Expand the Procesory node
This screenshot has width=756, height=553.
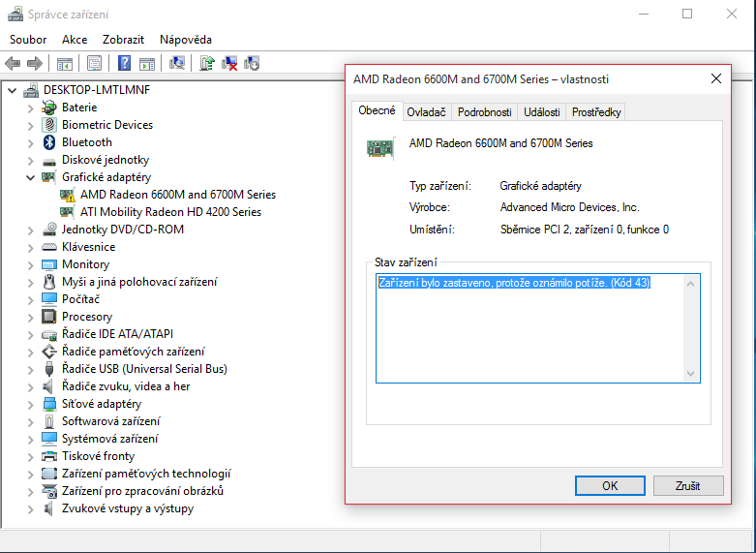[30, 317]
